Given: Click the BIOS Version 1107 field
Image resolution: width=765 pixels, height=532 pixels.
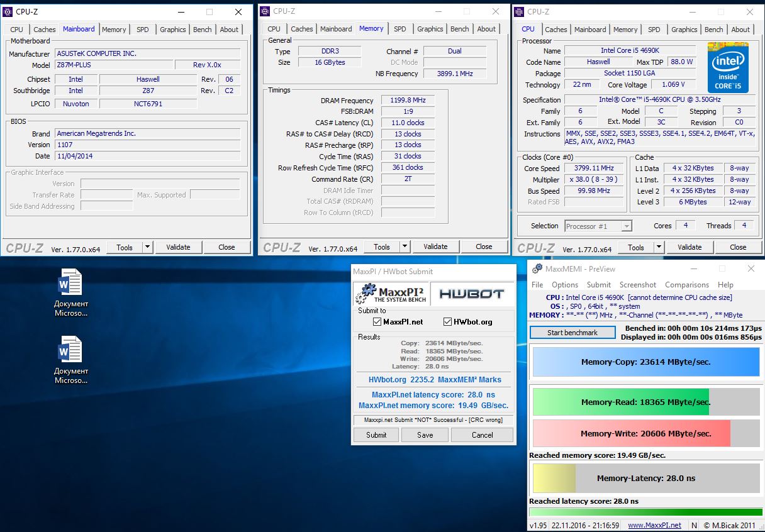Looking at the screenshot, I should [x=148, y=145].
